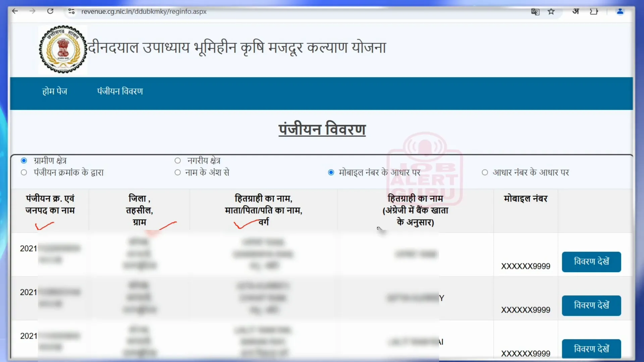Select आधार नंबर के आधार पर radio
Viewport: 644px width, 362px height.
[485, 172]
